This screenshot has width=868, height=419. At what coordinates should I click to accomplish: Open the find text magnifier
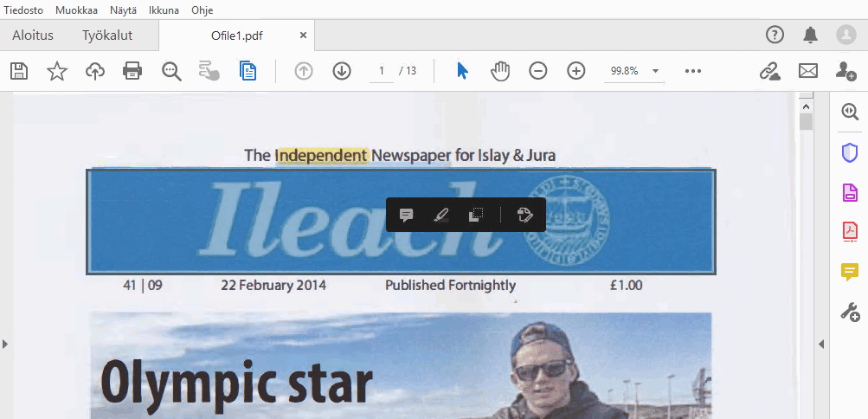pos(171,71)
